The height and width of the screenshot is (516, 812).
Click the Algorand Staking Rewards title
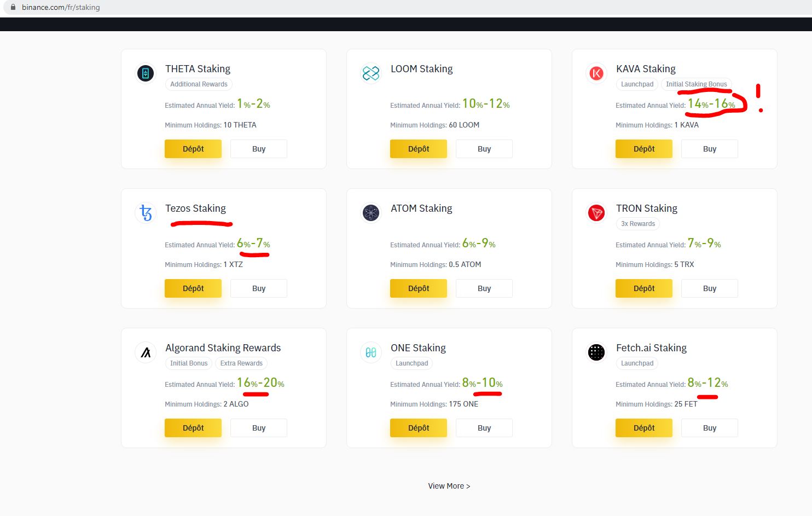223,348
